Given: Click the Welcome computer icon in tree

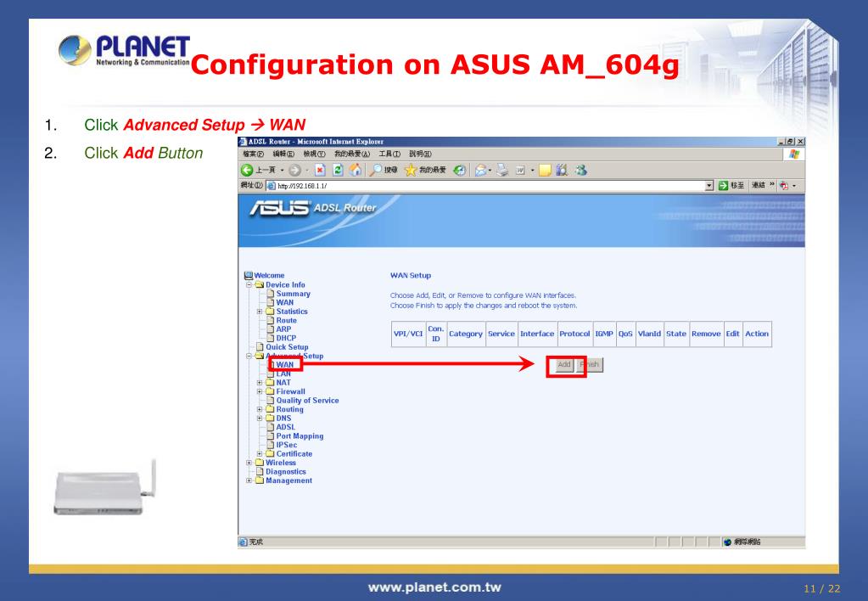Looking at the screenshot, I should click(249, 275).
